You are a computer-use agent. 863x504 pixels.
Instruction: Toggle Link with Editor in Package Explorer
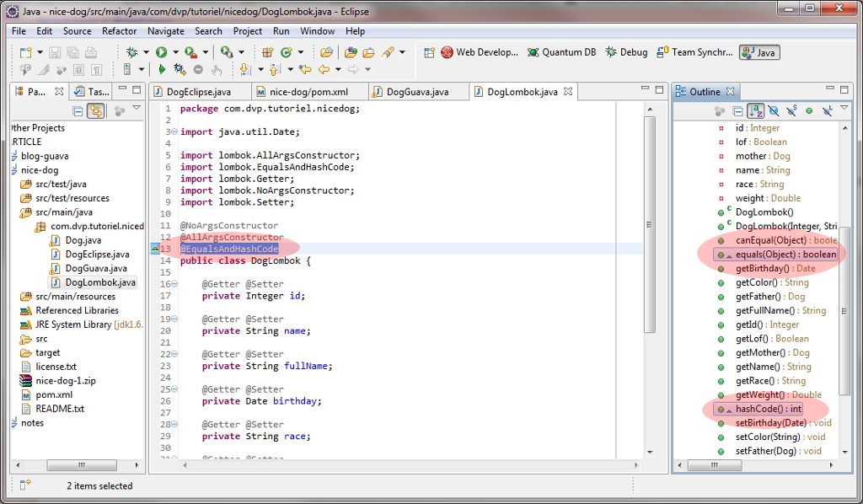coord(96,110)
